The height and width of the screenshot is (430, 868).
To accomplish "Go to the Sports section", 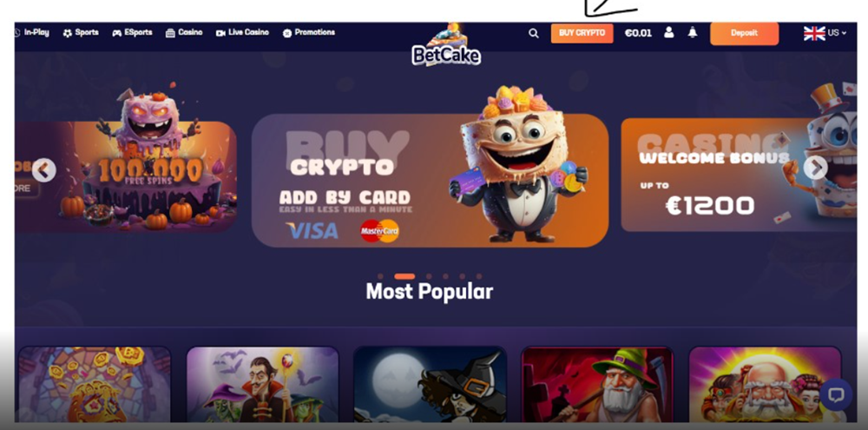I will tap(81, 33).
